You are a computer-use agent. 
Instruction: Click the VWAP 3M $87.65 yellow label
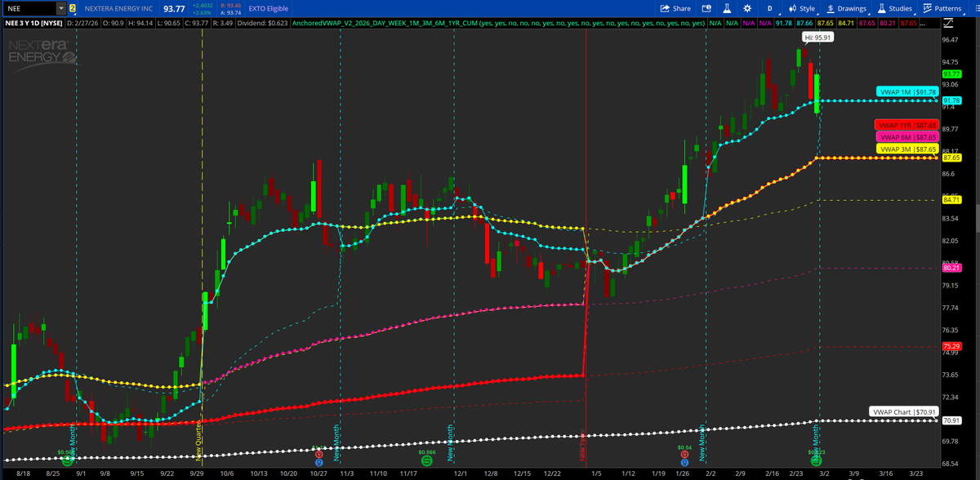906,149
